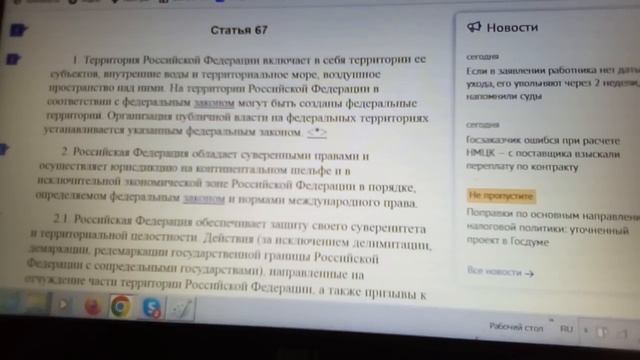The height and width of the screenshot is (360, 640).
Task: Click the Новости panel title
Action: [512, 27]
